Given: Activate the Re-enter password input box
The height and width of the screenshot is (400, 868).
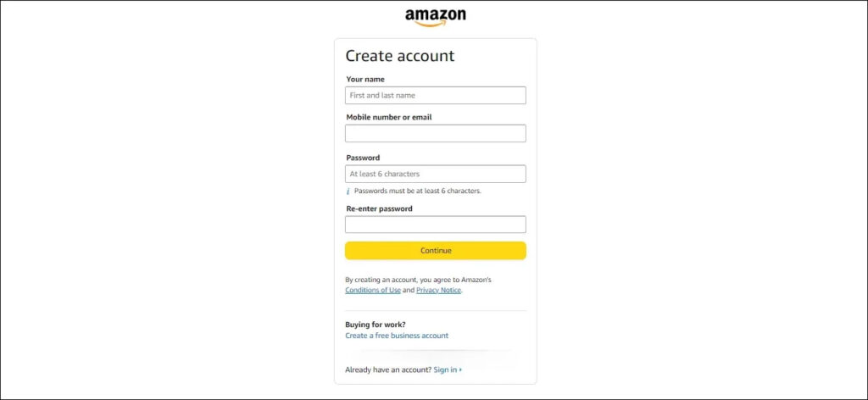Looking at the screenshot, I should pos(435,225).
